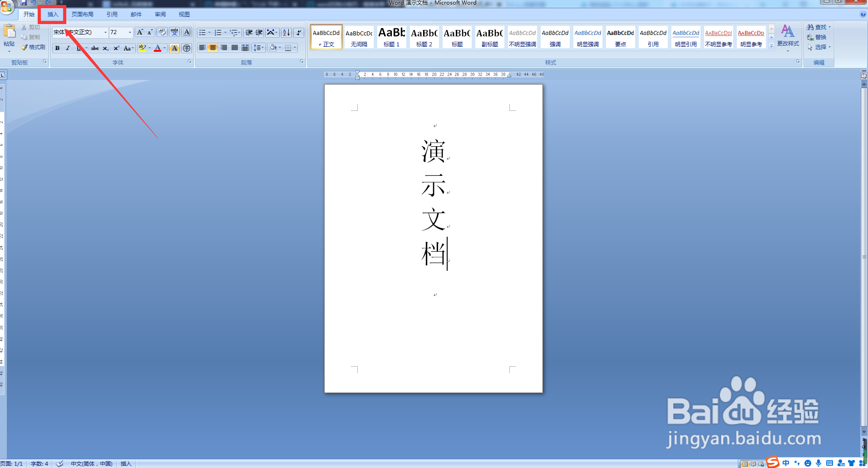The height and width of the screenshot is (468, 868).
Task: Click Sogou input method logo
Action: [x=773, y=463]
